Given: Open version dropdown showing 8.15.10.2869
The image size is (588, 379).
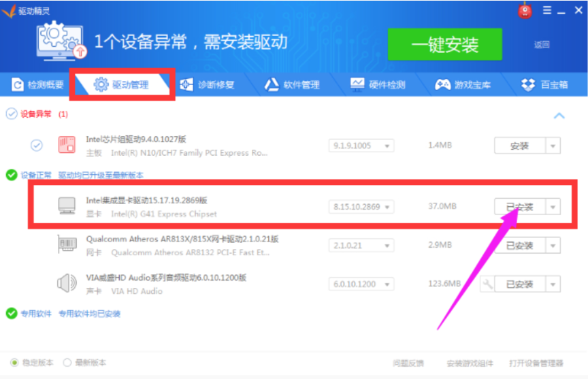Looking at the screenshot, I should point(361,206).
